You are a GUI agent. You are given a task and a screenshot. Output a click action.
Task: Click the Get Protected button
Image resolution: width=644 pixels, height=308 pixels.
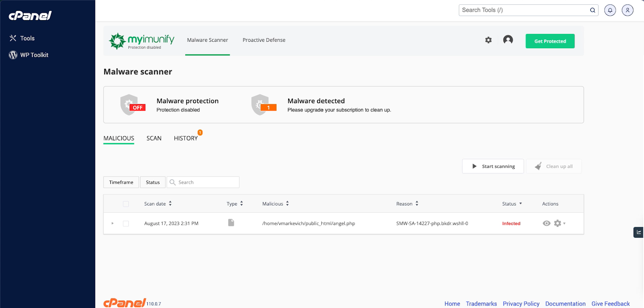(x=550, y=41)
